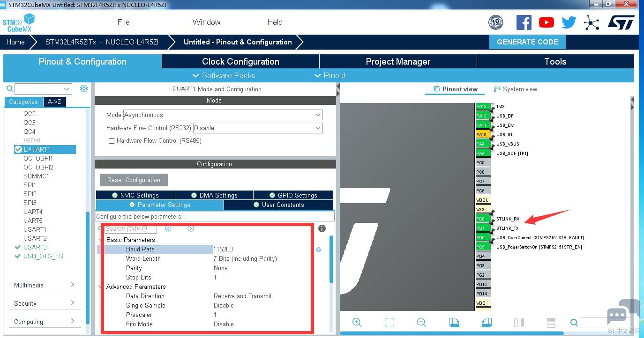Click the 10-year anniversary badge icon
Screen dimensions: 644x338
(495, 22)
